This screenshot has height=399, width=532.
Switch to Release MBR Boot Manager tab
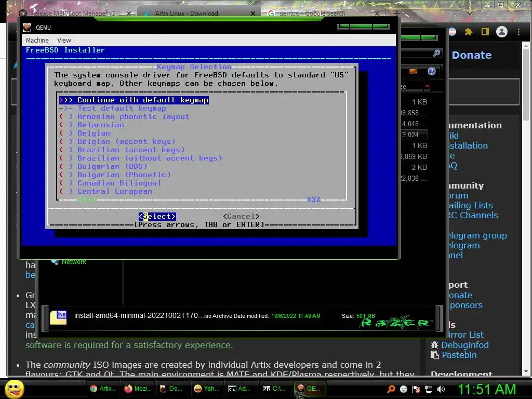[75, 13]
